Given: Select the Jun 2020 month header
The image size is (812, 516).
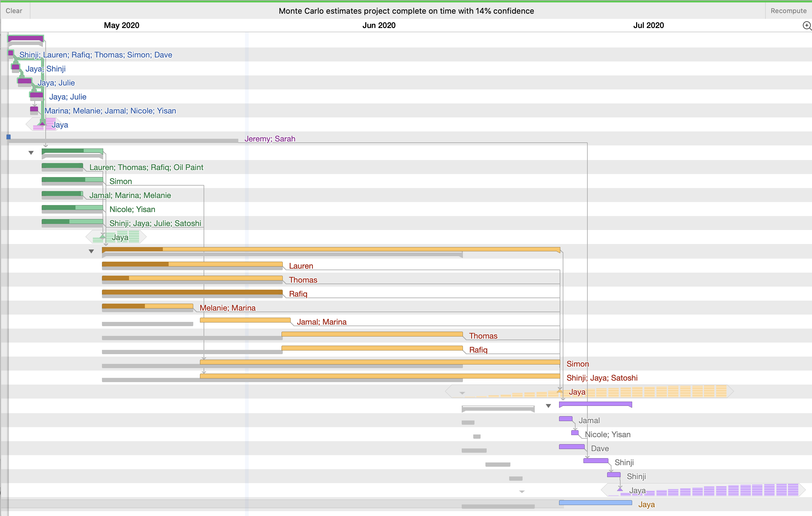Looking at the screenshot, I should coord(379,25).
